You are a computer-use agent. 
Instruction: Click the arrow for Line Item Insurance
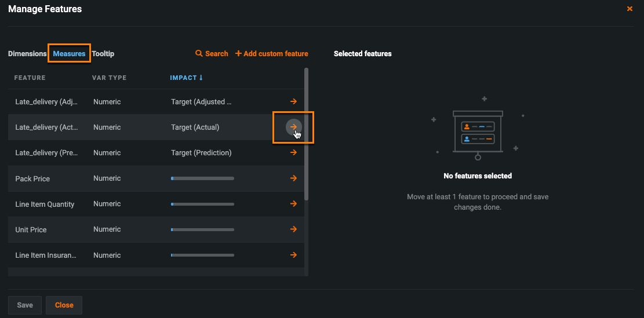(x=293, y=255)
